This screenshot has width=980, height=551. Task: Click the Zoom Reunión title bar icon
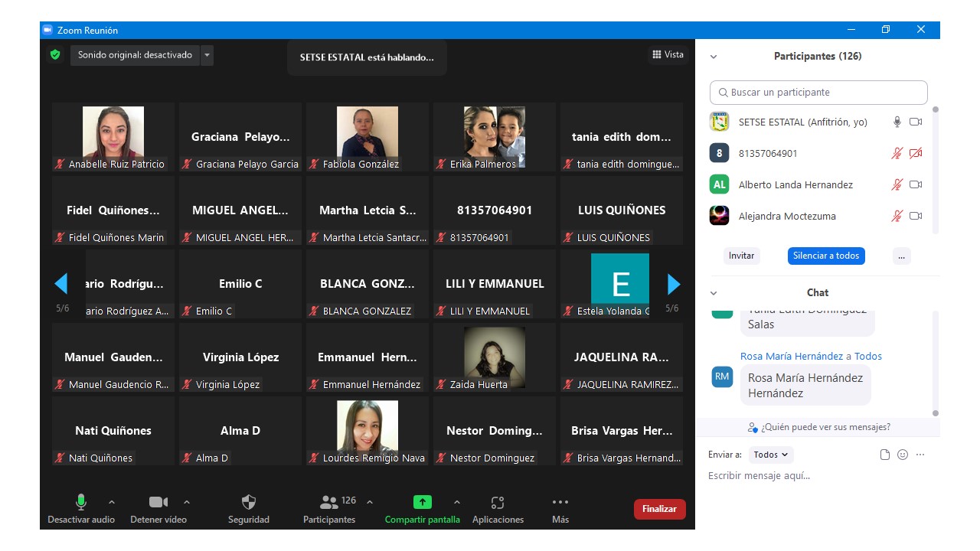click(47, 30)
